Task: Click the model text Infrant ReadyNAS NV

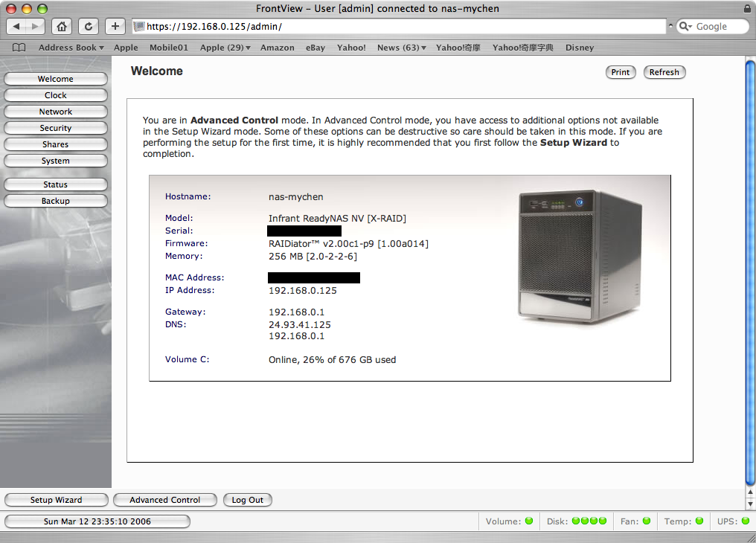Action: [x=337, y=218]
